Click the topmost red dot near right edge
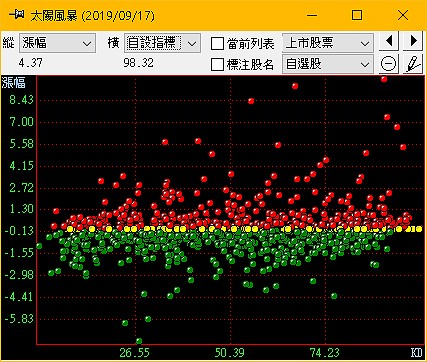This screenshot has height=362, width=427. click(384, 79)
